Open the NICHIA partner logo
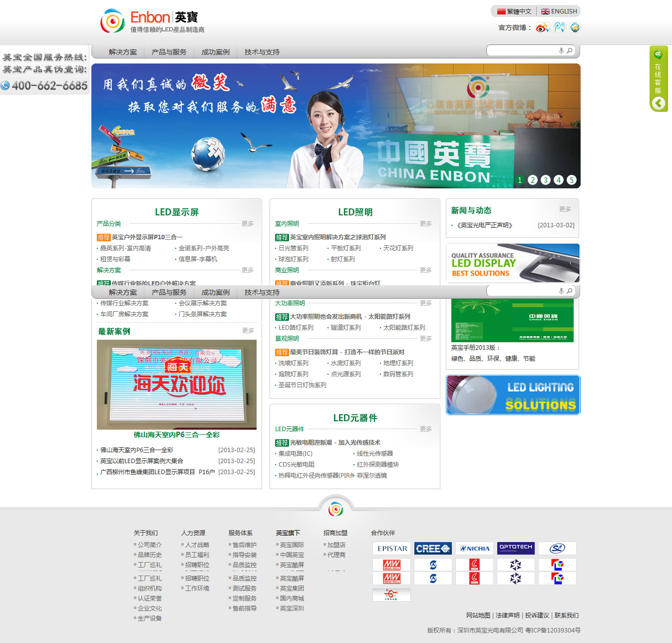672x643 pixels. 474,549
